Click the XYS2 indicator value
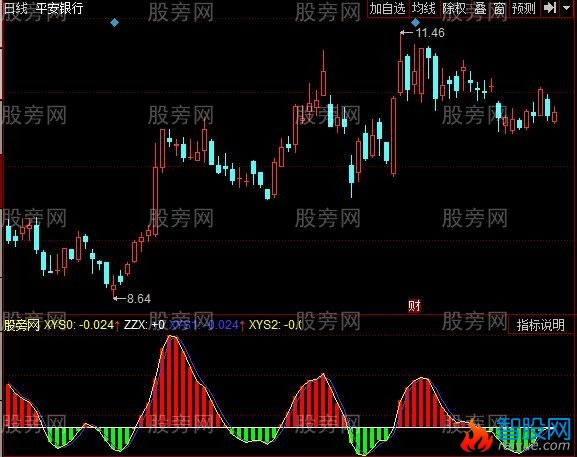 point(275,325)
